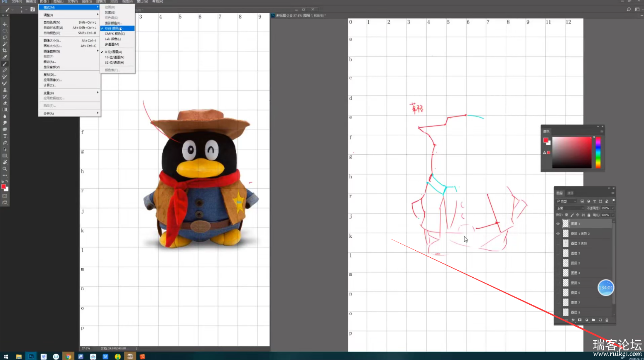Toggle lock all in Layers panel
Screen dimensions: 644x360
pyautogui.click(x=589, y=215)
